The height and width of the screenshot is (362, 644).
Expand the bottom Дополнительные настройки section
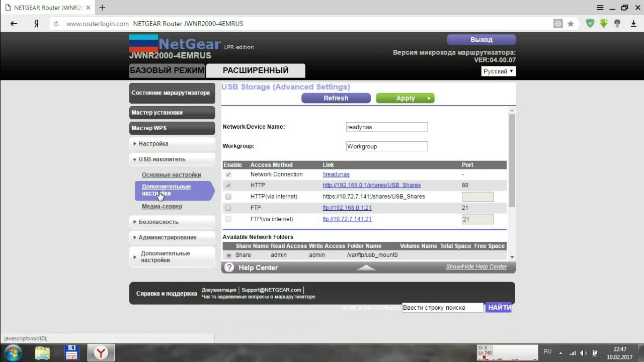pos(172,257)
